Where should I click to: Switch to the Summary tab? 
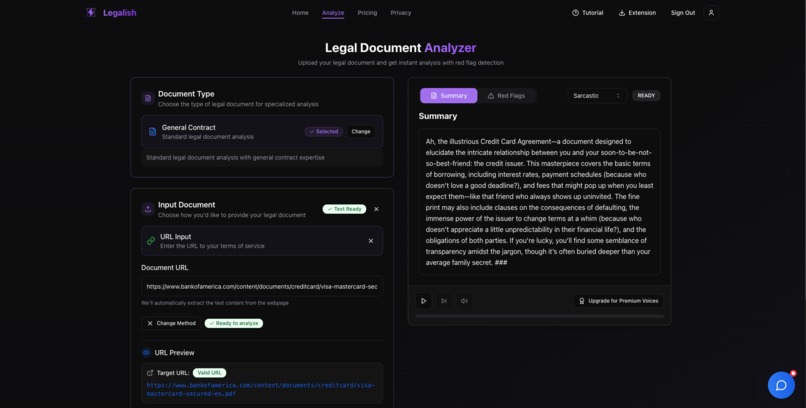click(449, 96)
